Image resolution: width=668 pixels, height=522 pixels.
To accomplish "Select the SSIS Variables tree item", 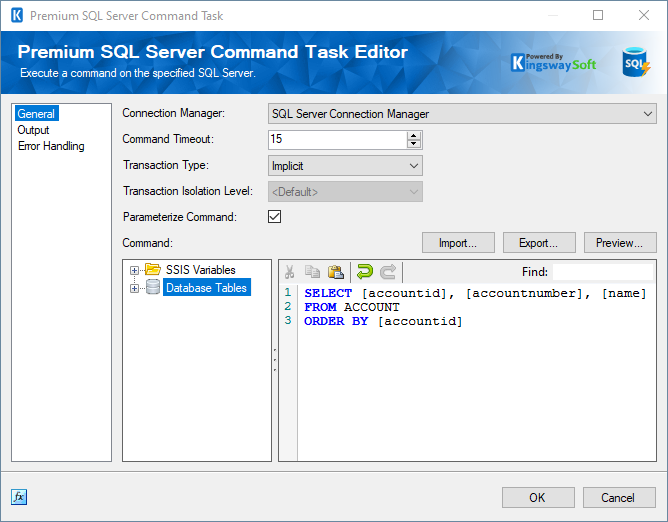I will (200, 270).
